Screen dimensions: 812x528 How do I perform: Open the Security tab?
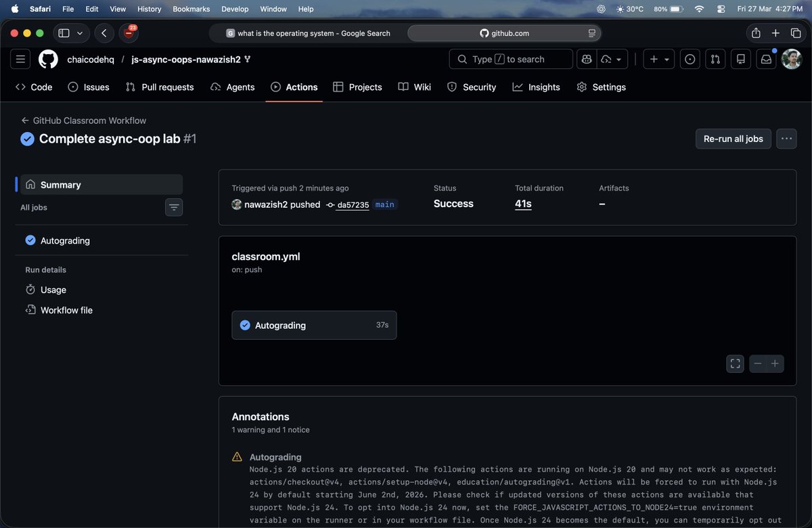(472, 87)
